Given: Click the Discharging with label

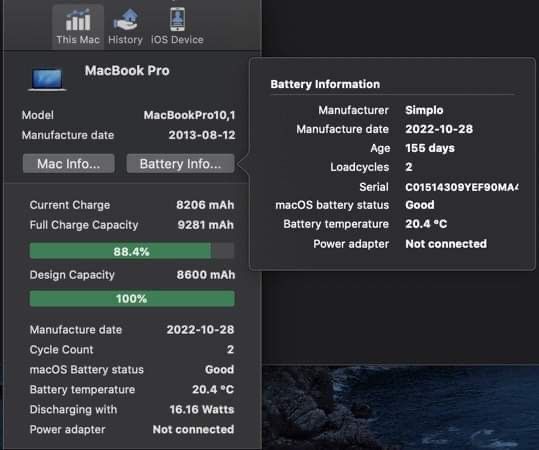Looking at the screenshot, I should click(x=73, y=410).
